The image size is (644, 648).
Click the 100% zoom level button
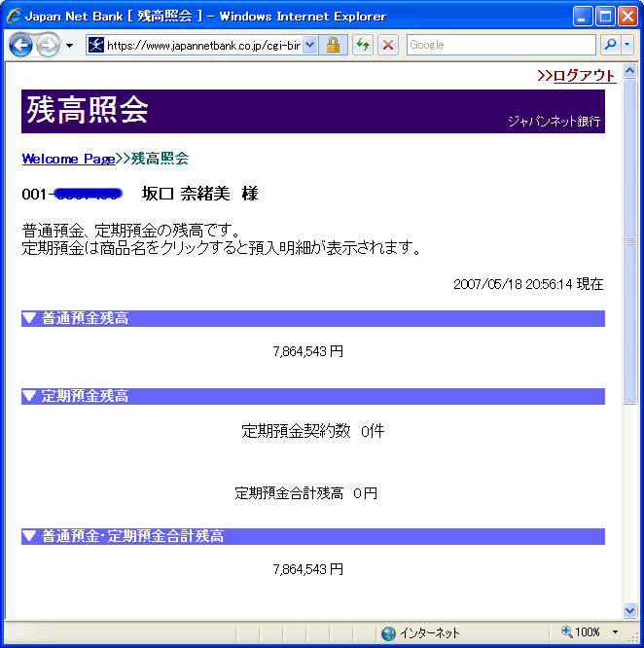coord(581,632)
